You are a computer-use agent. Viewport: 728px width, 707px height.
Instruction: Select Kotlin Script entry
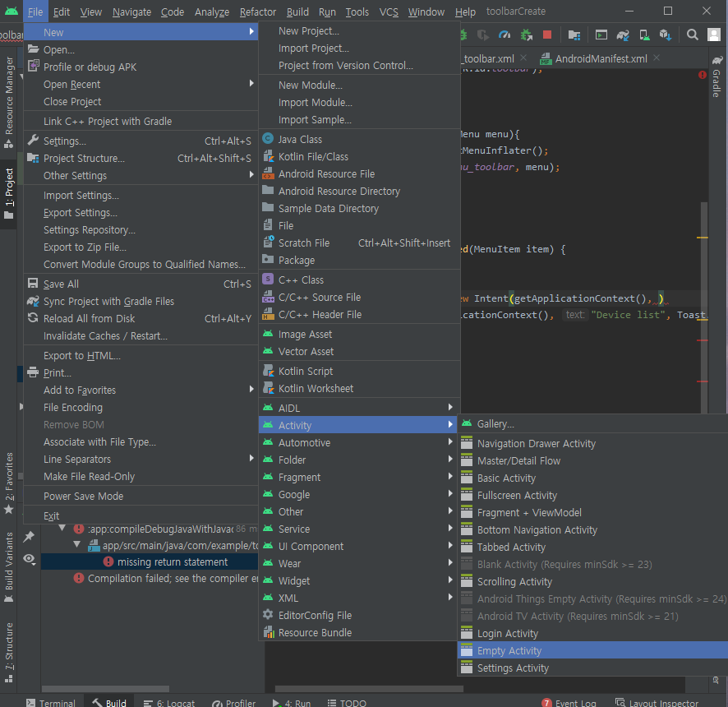[359, 371]
